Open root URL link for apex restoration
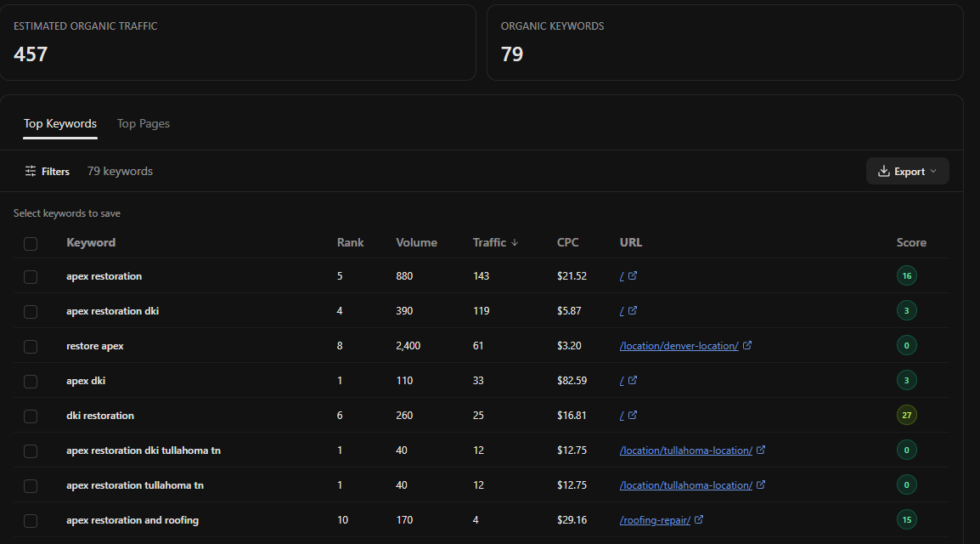Image resolution: width=980 pixels, height=544 pixels. 622,276
